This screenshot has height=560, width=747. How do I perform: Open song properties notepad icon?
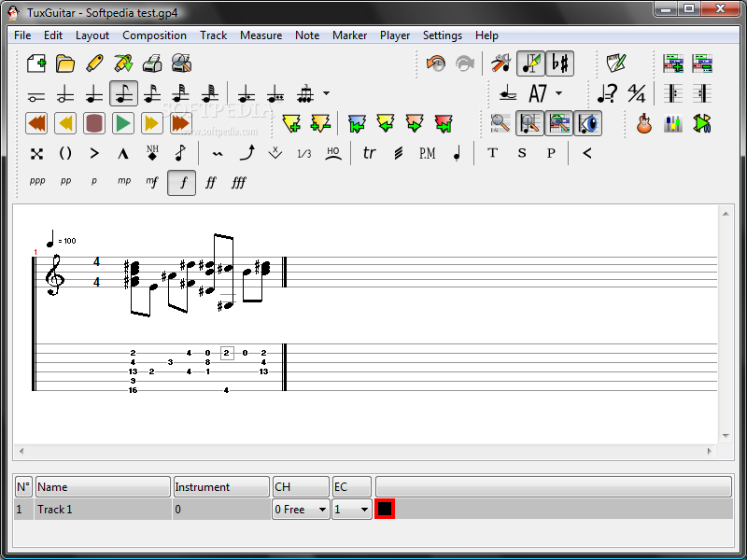point(616,63)
